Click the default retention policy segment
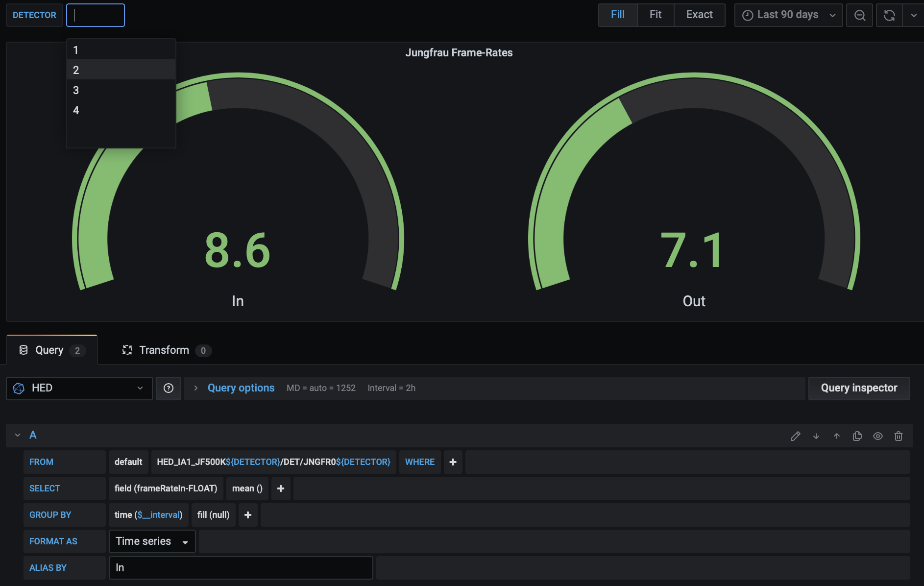 click(128, 462)
